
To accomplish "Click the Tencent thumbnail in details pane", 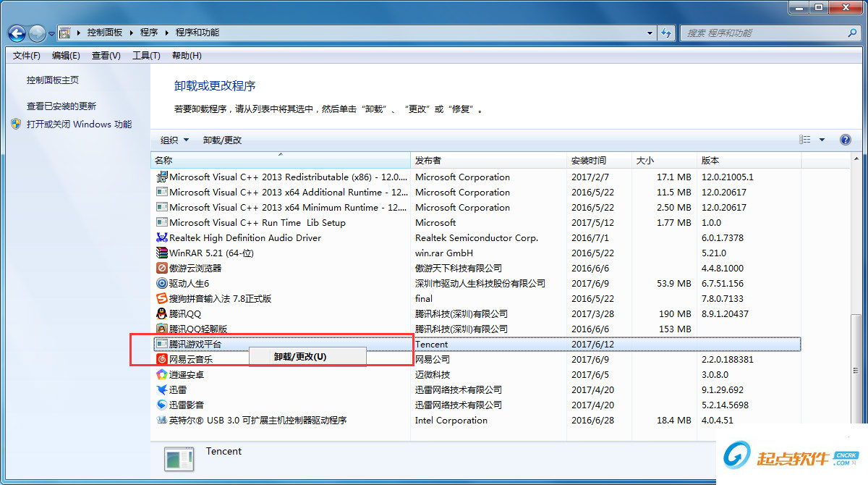I will coord(179,460).
